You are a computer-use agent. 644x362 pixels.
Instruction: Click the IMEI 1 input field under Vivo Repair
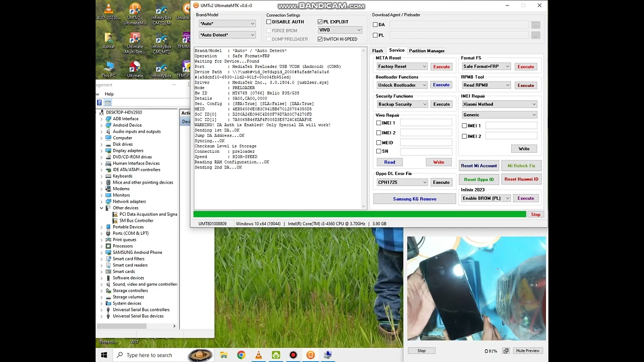point(426,123)
